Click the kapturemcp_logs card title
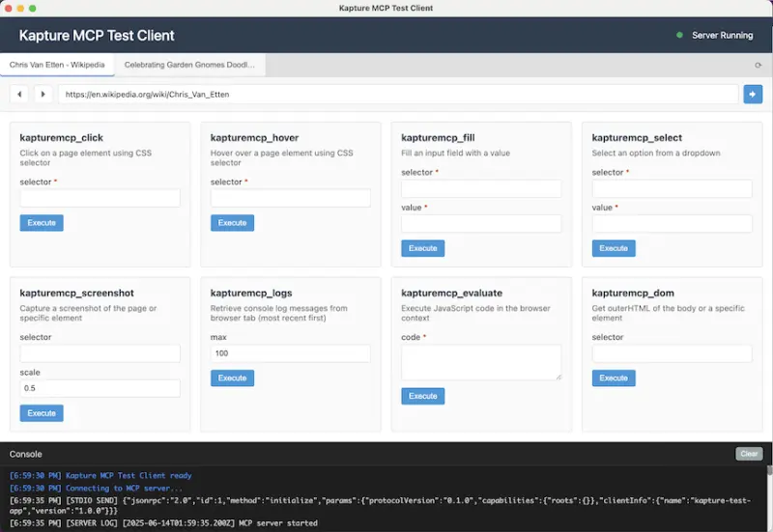This screenshot has height=532, width=773. [251, 293]
